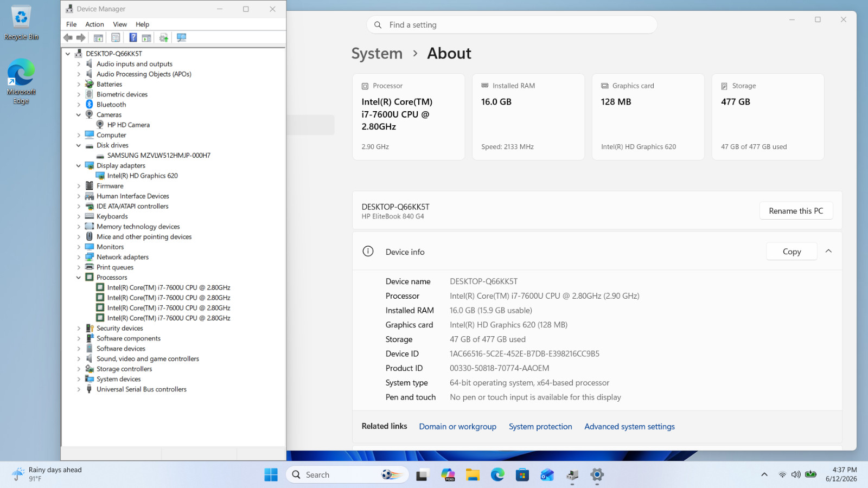Click the Copy button for Device info

tap(792, 252)
